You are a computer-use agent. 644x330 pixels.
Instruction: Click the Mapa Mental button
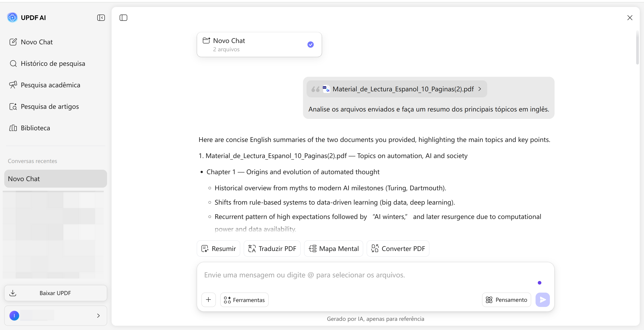coord(333,249)
